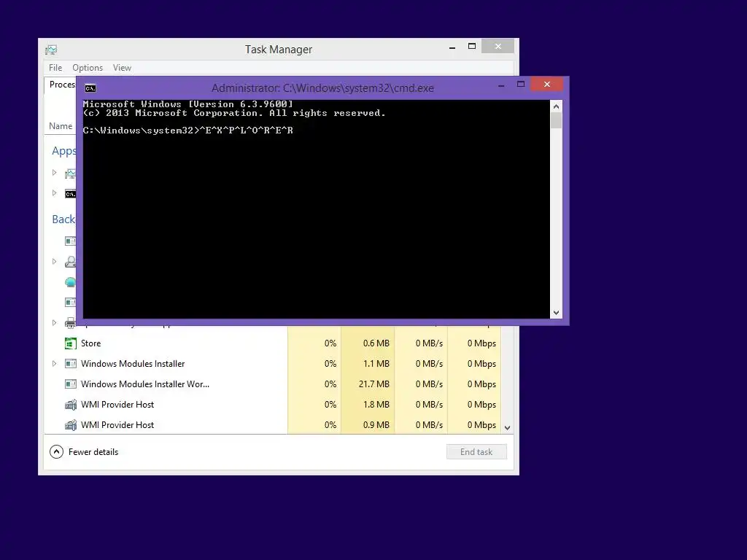Image resolution: width=747 pixels, height=560 pixels.
Task: Switch to the Processes tab in Task Manager
Action: [62, 85]
